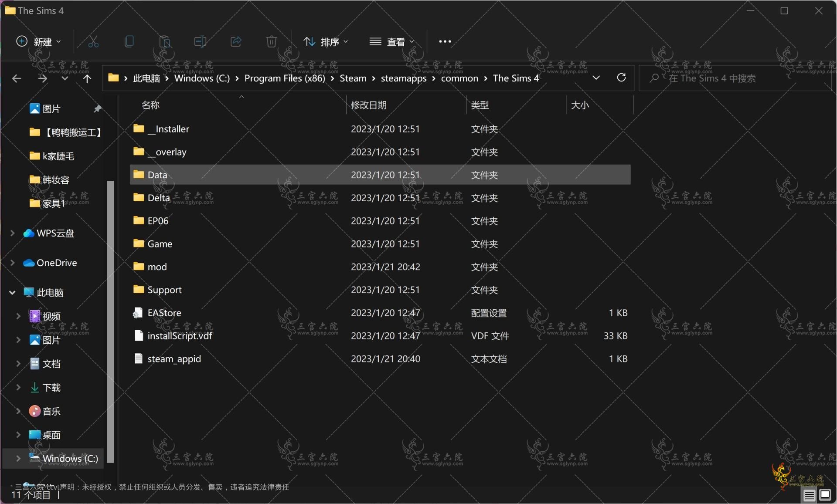
Task: Click the Delete trash icon
Action: pyautogui.click(x=271, y=42)
